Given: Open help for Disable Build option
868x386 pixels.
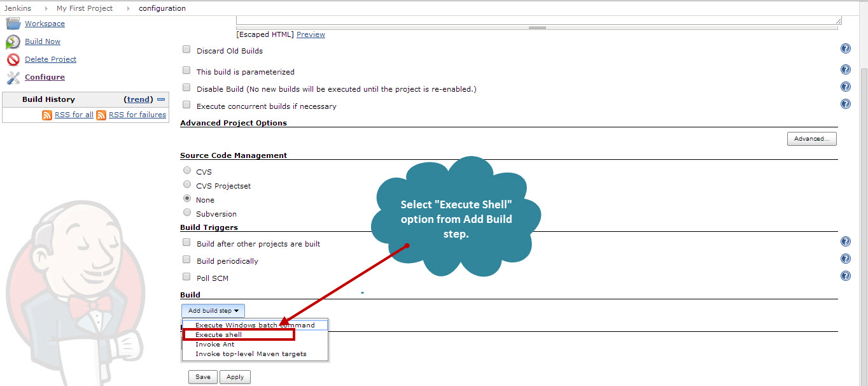Looking at the screenshot, I should tap(846, 87).
